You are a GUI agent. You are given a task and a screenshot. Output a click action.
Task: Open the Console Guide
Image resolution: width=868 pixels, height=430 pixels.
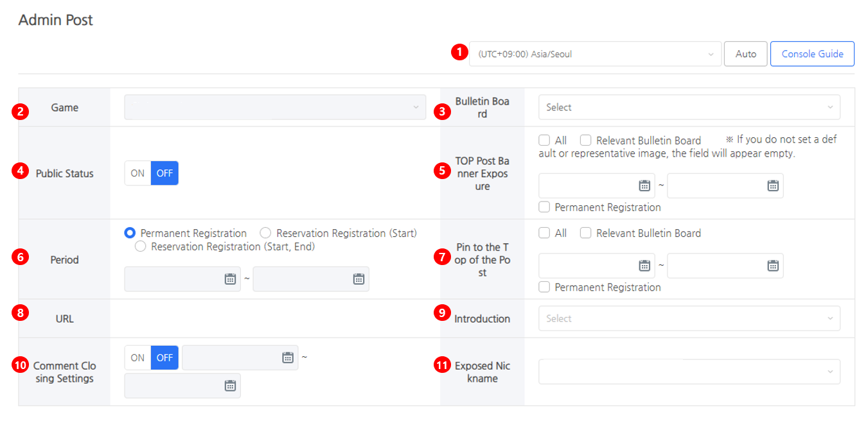pyautogui.click(x=812, y=54)
